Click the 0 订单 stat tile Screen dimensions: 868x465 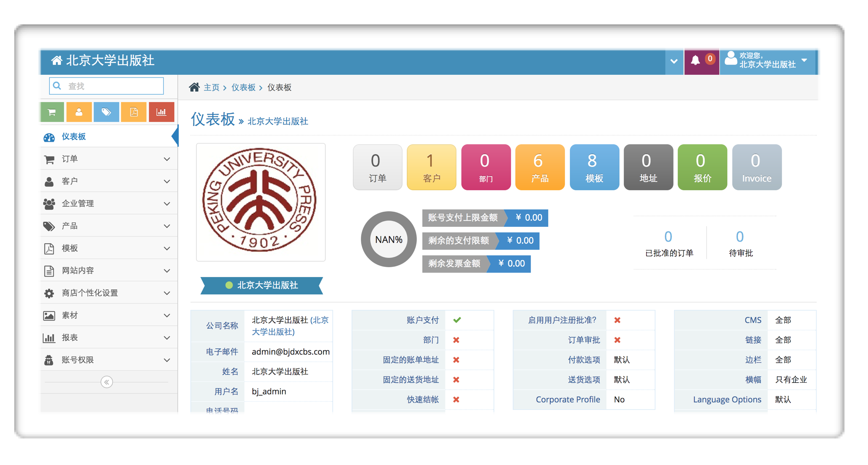click(x=377, y=167)
